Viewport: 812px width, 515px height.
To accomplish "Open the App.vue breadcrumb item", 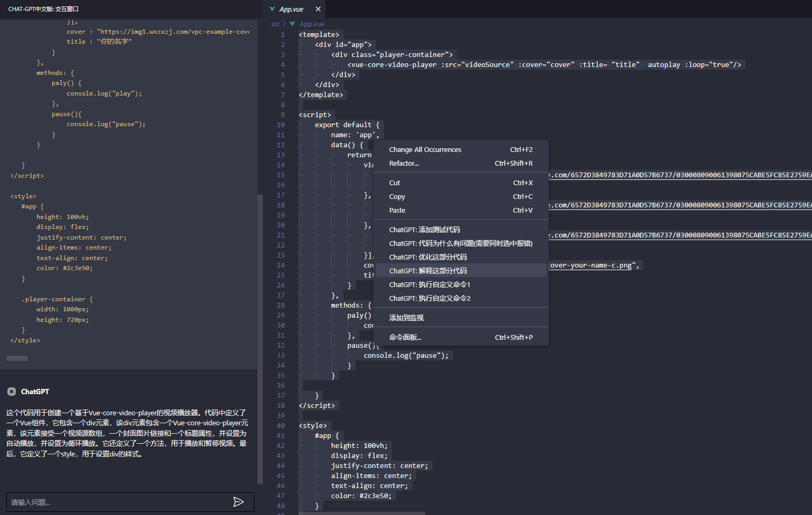I will [312, 24].
